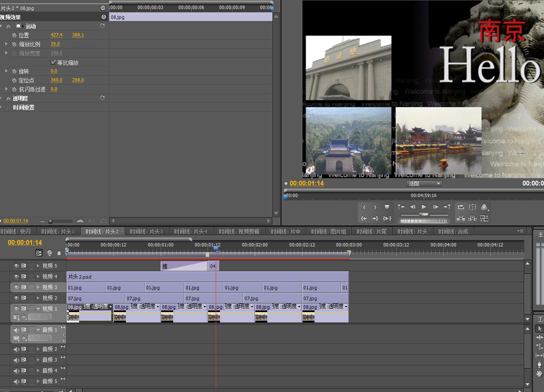
Task: Reset the 运动 motion effect
Action: click(x=102, y=26)
